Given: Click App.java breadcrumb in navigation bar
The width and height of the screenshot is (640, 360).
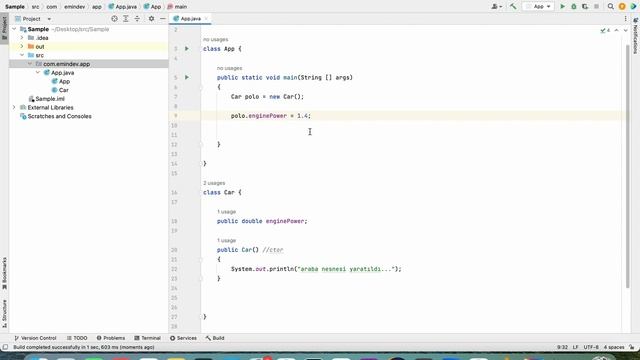Looking at the screenshot, I should [123, 7].
